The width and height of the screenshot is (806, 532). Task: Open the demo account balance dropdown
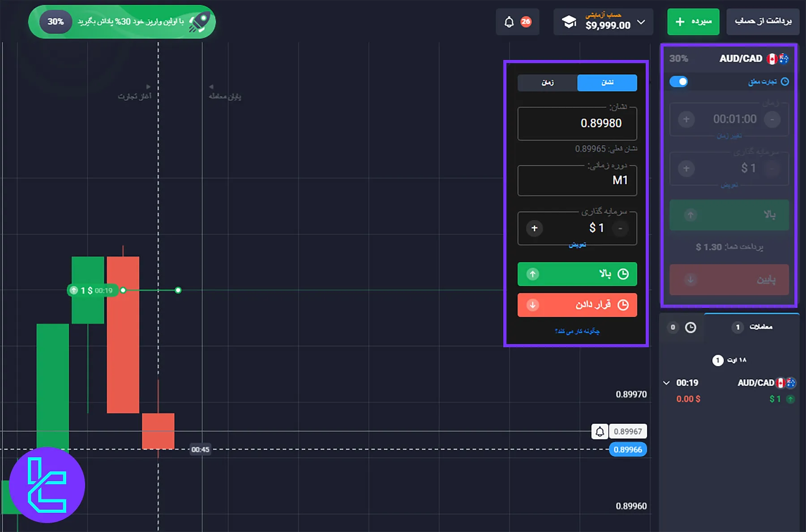tap(641, 22)
